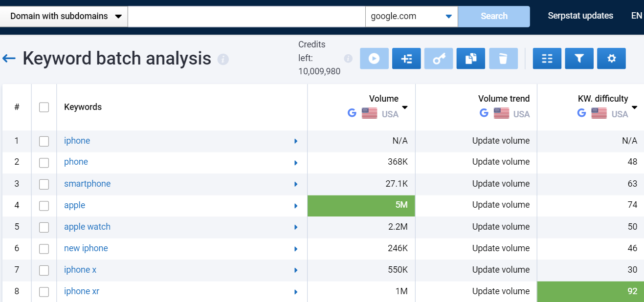Screen dimensions: 644x302
Task: Click the Volume trend column header
Action: pyautogui.click(x=504, y=99)
